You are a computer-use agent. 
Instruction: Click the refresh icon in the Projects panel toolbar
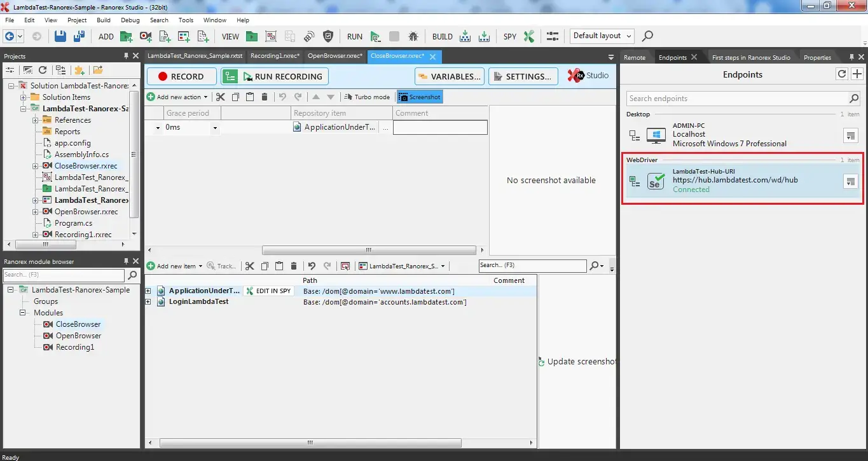tap(43, 70)
